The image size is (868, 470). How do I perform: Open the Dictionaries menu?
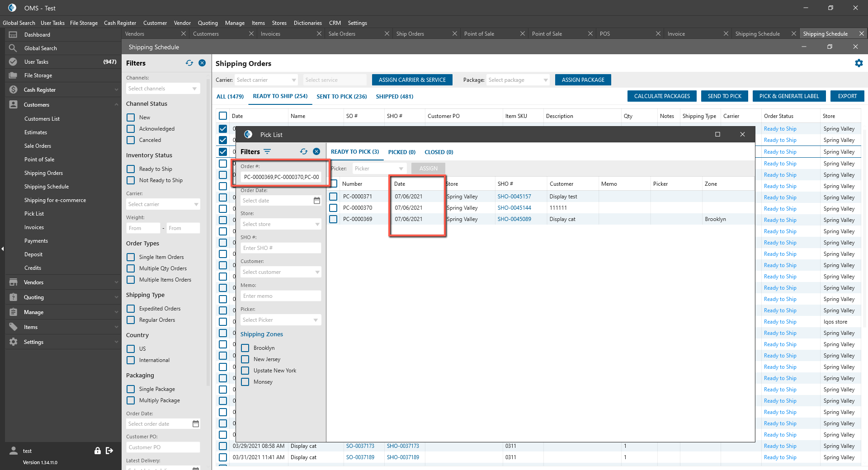(x=307, y=23)
